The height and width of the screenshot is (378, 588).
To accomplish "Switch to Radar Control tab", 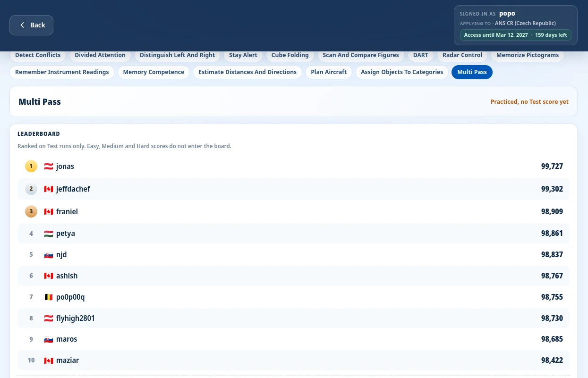I will [462, 55].
